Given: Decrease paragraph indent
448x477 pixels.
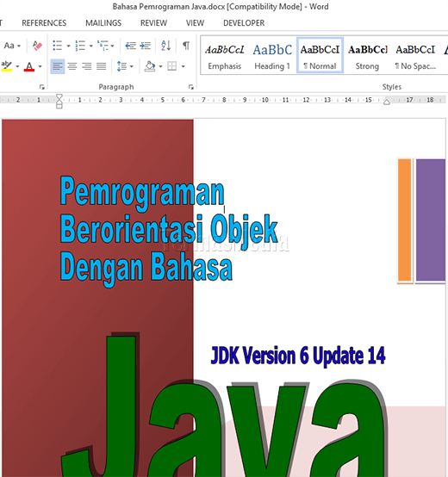Looking at the screenshot, I should [x=131, y=46].
